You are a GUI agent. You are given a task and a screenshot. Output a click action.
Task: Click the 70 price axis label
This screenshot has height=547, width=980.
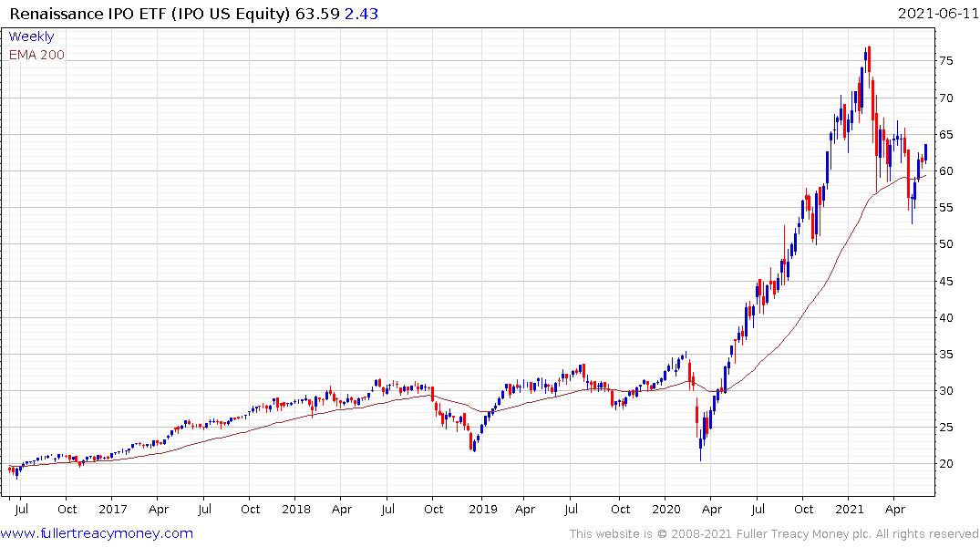click(945, 98)
